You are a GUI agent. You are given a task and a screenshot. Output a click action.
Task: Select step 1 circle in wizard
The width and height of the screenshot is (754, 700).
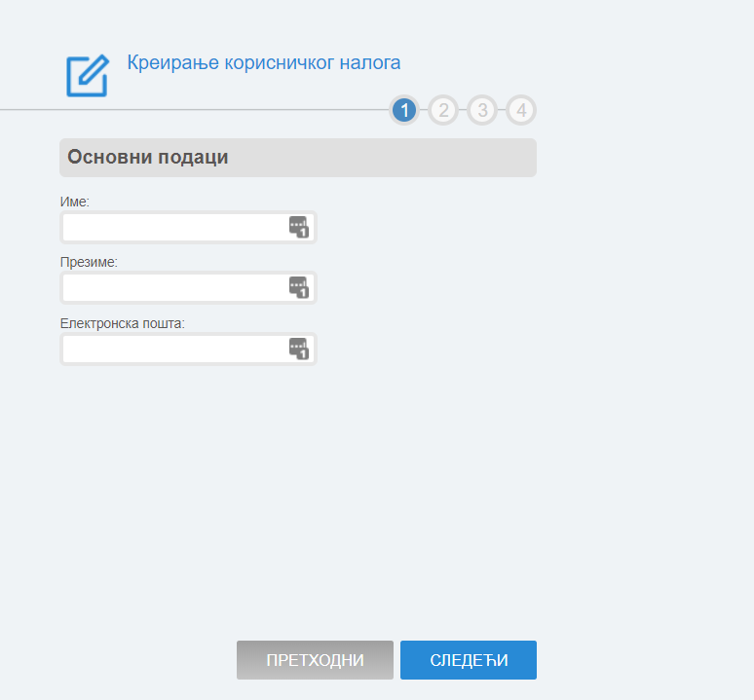(x=404, y=110)
